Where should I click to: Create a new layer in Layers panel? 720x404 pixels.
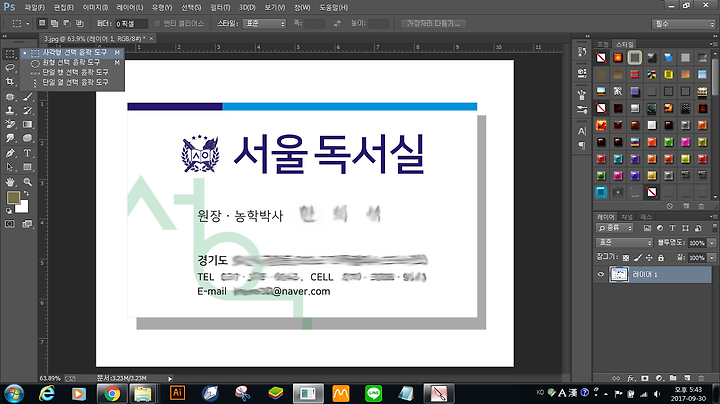[x=687, y=378]
